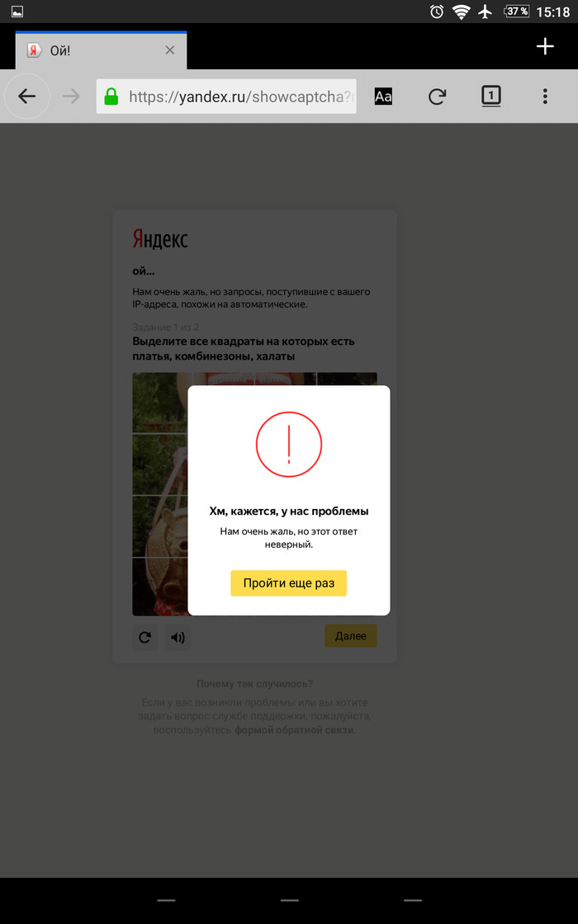Tap the Яндекс logo
This screenshot has height=924, width=578.
click(160, 239)
